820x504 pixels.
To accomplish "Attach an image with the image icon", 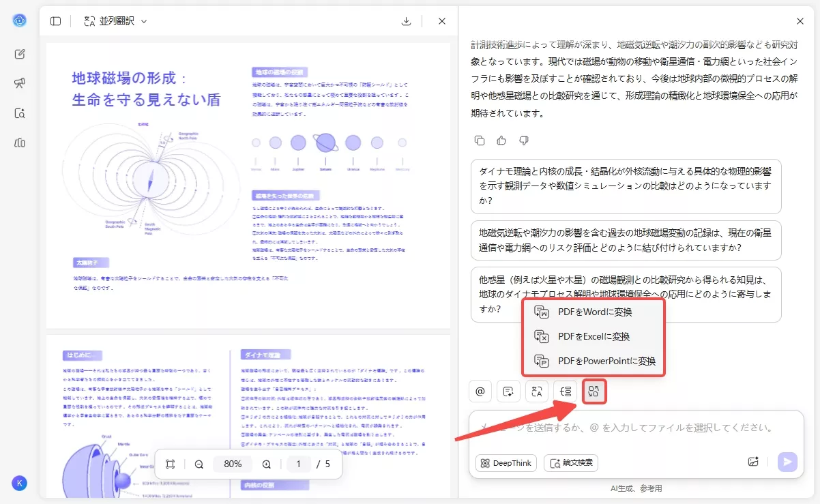I will point(753,462).
